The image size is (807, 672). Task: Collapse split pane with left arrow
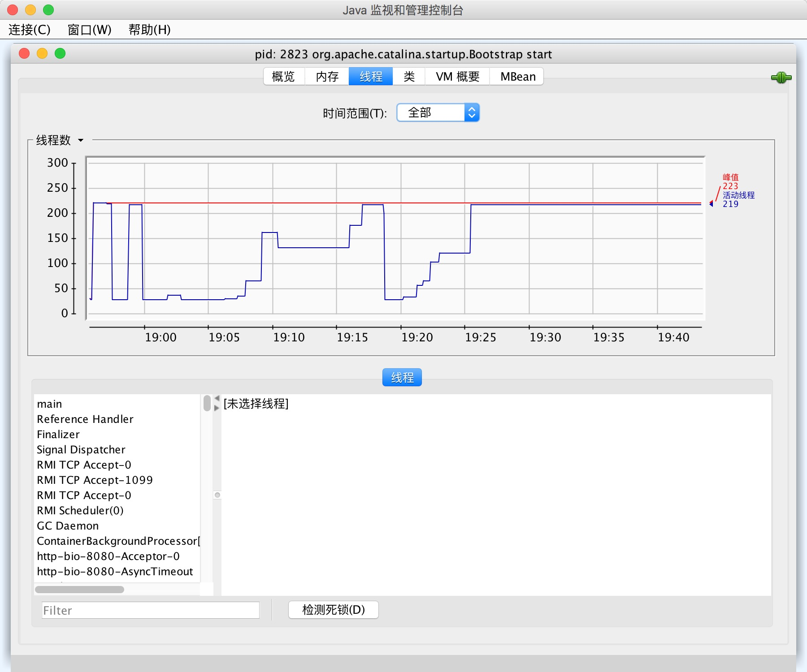pyautogui.click(x=217, y=398)
